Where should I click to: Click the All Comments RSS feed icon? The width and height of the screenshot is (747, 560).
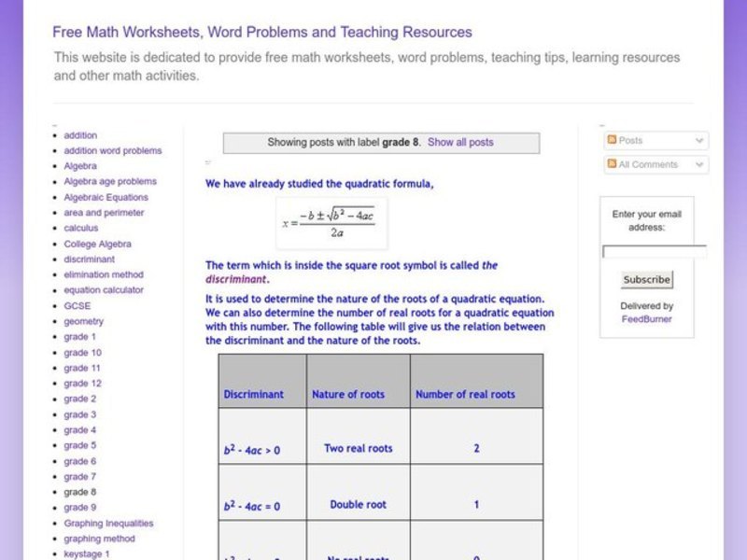[x=610, y=164]
